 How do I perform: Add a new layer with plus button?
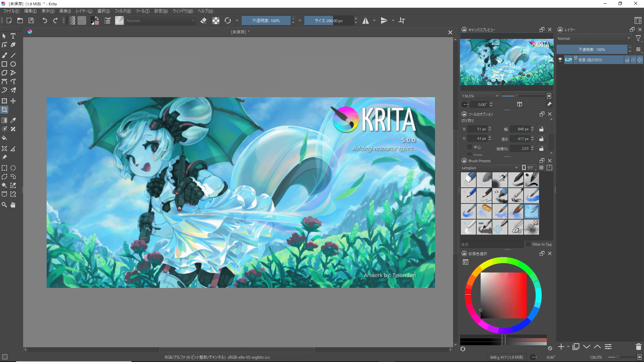pyautogui.click(x=561, y=347)
